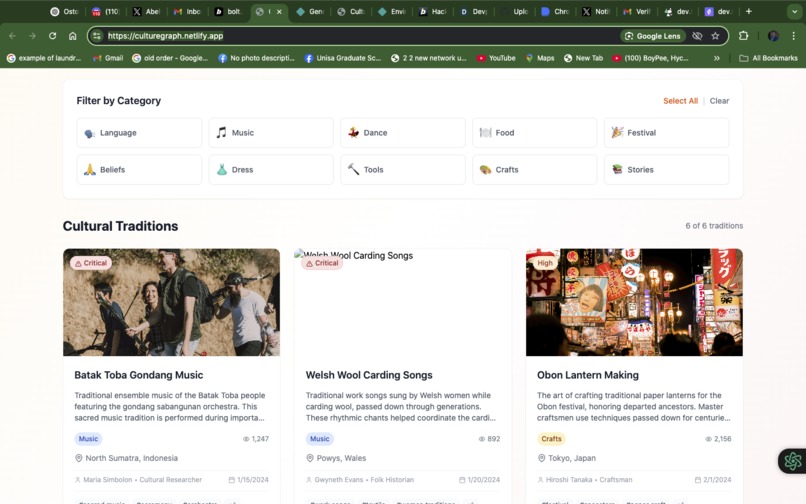Image resolution: width=806 pixels, height=504 pixels.
Task: Open the All Bookmarks folder
Action: coord(768,58)
